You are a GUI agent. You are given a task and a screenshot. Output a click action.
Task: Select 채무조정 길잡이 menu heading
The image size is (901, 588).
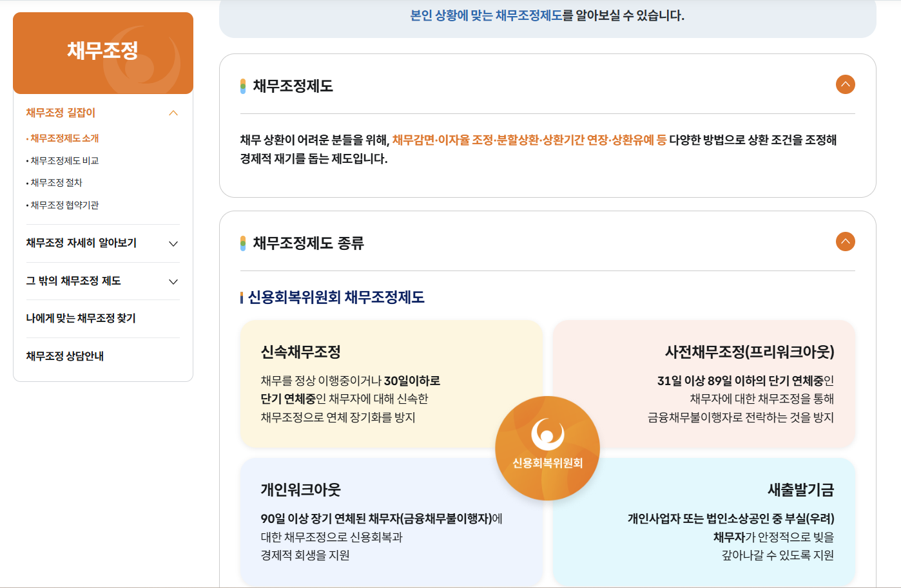[x=61, y=113]
